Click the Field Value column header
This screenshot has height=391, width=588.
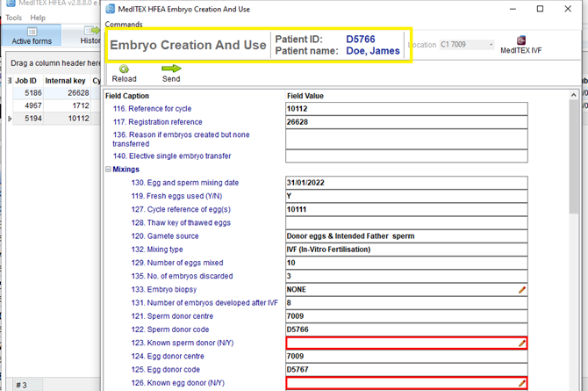(x=305, y=96)
